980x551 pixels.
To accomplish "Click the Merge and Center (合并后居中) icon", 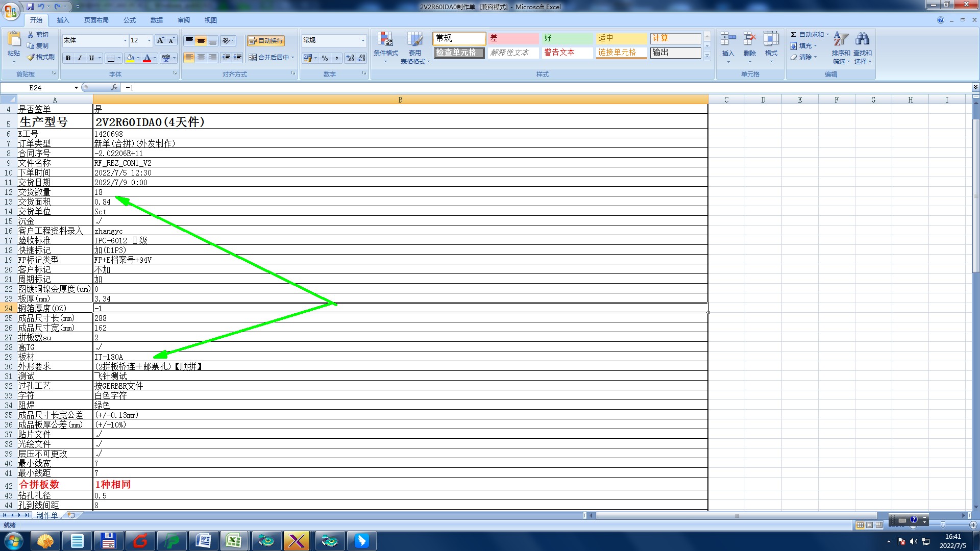I will [x=253, y=58].
